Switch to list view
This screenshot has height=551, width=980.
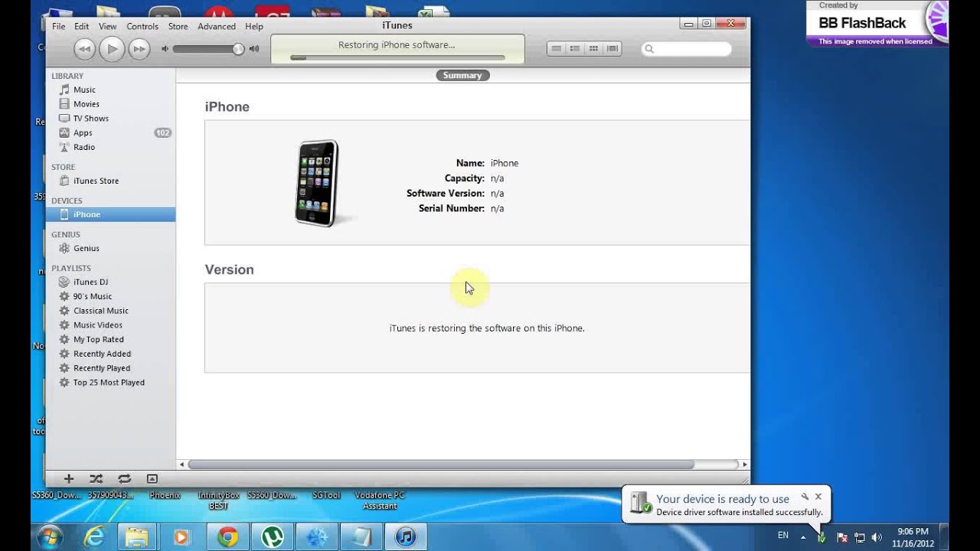[x=556, y=49]
